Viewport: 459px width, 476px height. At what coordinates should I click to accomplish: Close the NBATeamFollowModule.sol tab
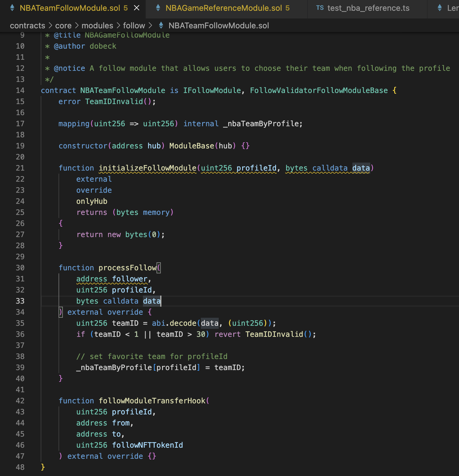click(x=137, y=8)
